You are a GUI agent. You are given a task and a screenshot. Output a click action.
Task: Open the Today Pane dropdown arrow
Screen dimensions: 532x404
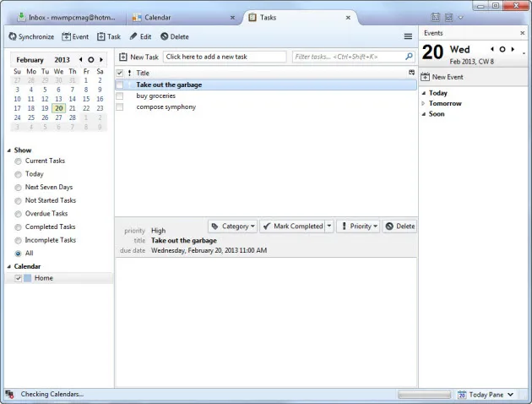tap(510, 395)
